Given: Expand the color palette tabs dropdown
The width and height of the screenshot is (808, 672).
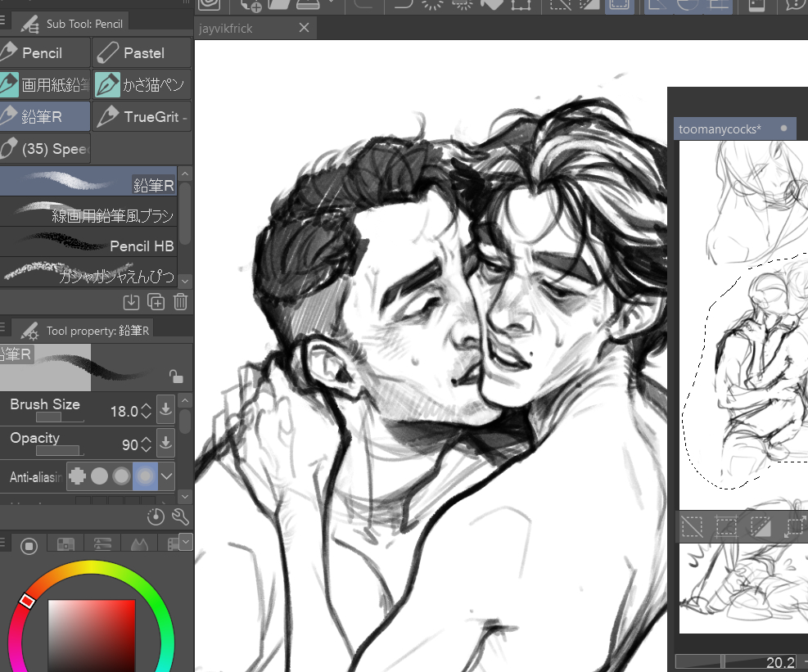Looking at the screenshot, I should (x=185, y=541).
